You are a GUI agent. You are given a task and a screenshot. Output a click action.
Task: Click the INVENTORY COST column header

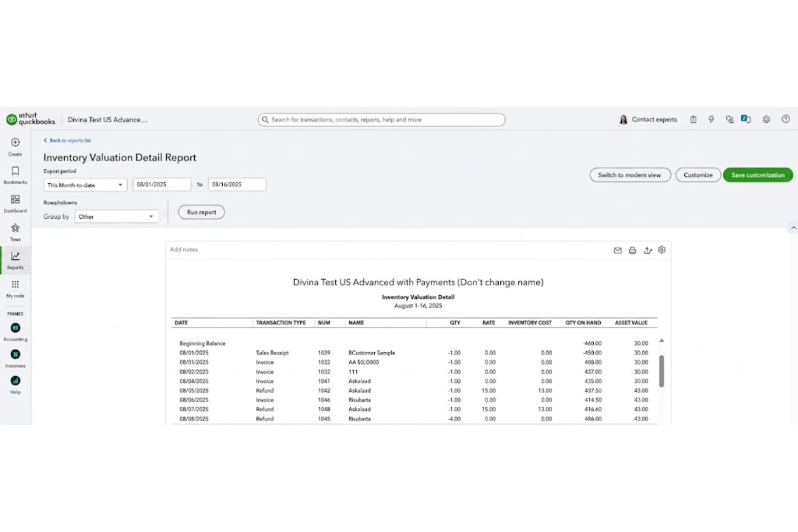(530, 323)
